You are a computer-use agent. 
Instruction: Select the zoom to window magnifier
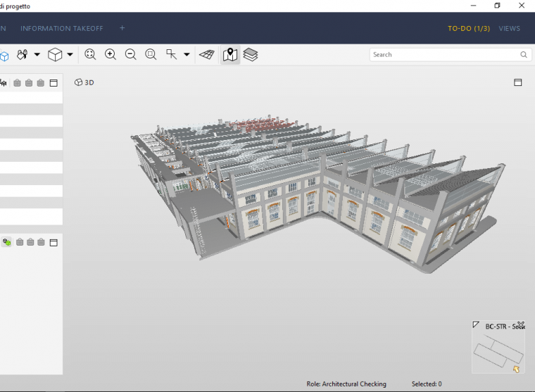point(151,55)
